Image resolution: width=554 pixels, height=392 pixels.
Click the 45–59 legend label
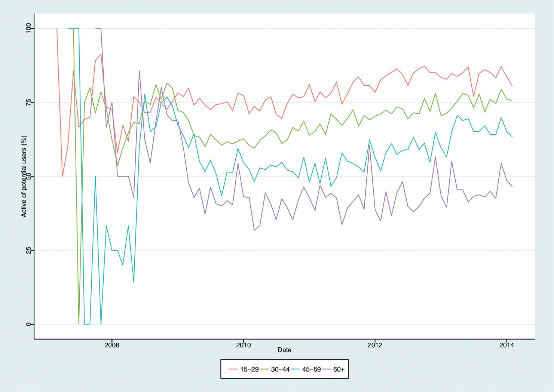311,369
